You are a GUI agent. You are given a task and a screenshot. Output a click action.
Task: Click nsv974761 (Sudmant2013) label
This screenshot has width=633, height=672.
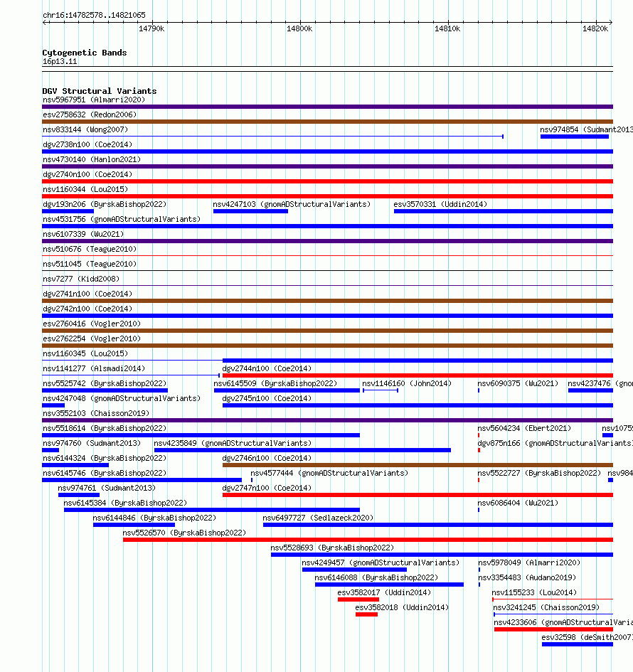click(x=107, y=488)
